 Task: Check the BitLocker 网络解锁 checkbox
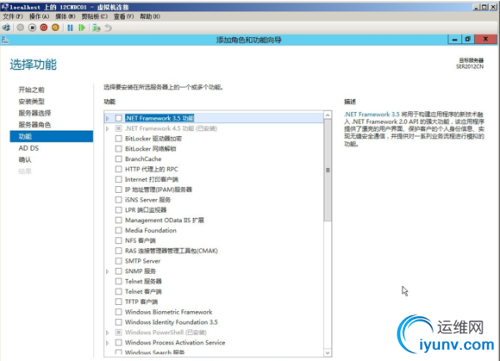118,149
